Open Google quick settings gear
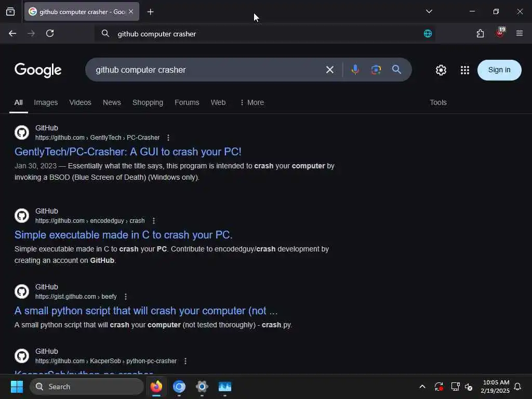 pyautogui.click(x=441, y=70)
